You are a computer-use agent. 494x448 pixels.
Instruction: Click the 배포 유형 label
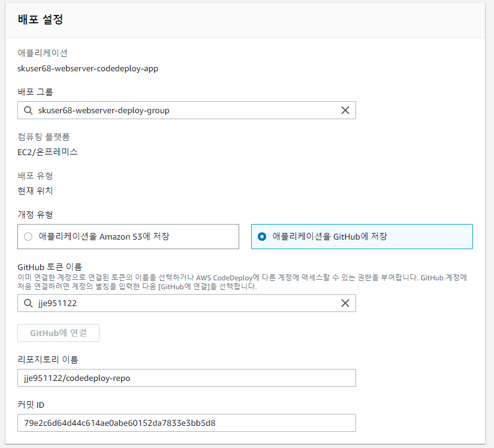coord(35,175)
